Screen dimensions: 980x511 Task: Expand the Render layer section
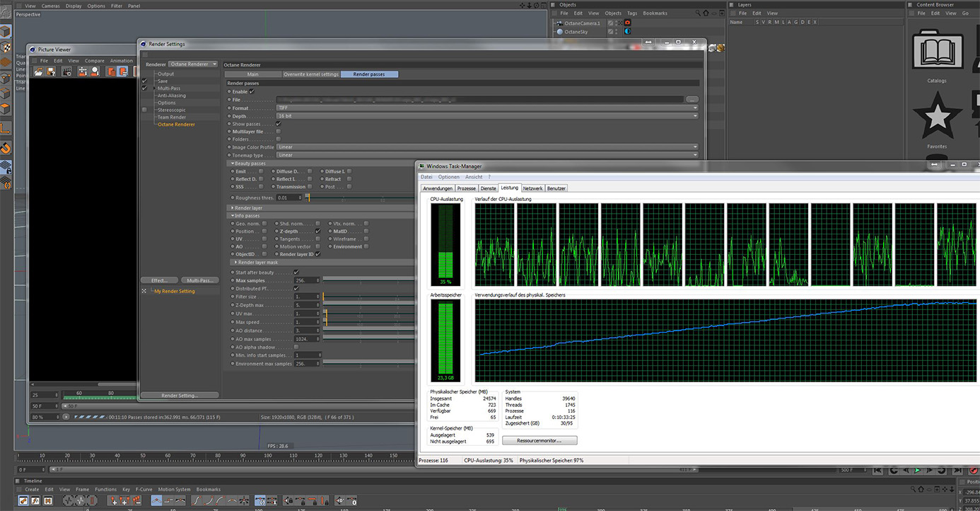pyautogui.click(x=249, y=208)
